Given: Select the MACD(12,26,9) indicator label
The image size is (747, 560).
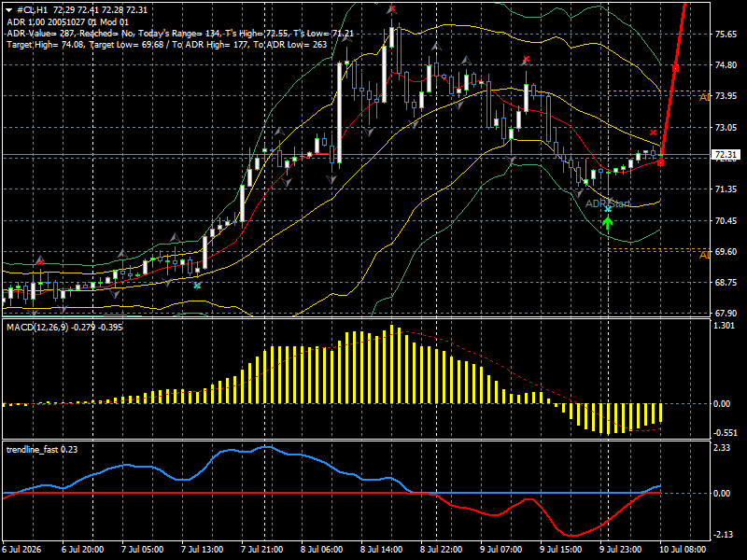Looking at the screenshot, I should click(x=64, y=328).
